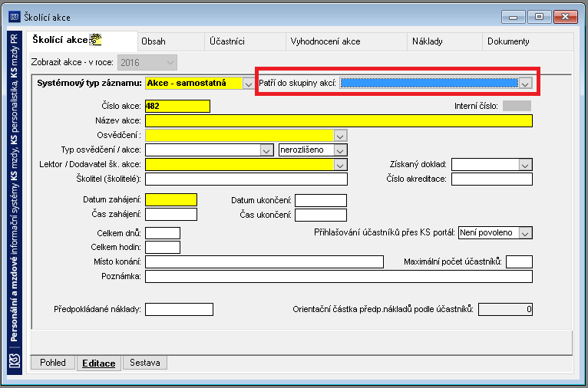
Task: Click the Celkem dnů field
Action: 163,233
